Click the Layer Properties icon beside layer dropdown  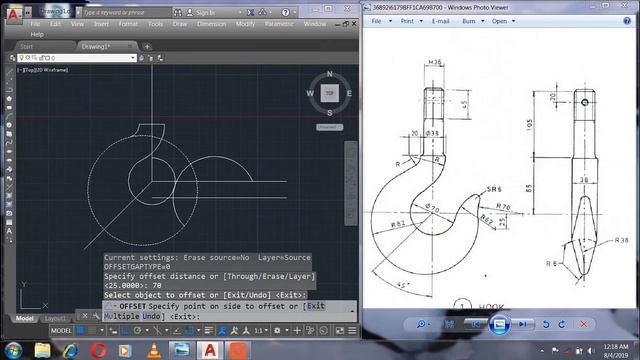point(13,58)
